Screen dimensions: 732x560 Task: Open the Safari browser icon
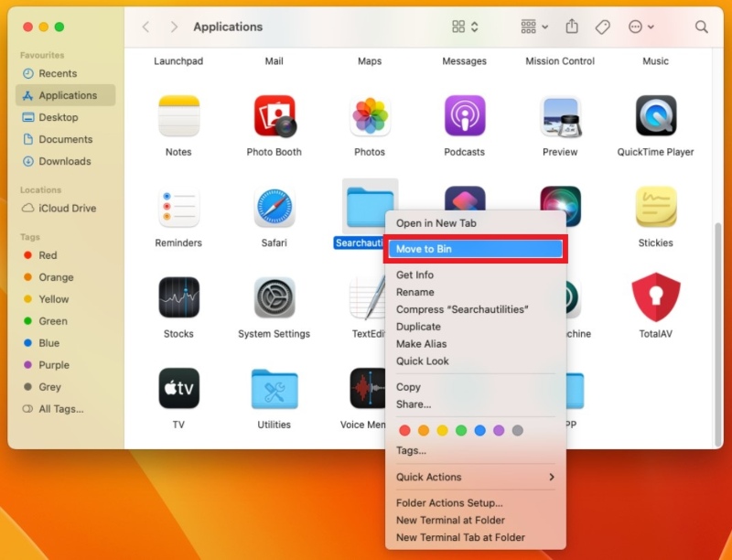click(274, 207)
